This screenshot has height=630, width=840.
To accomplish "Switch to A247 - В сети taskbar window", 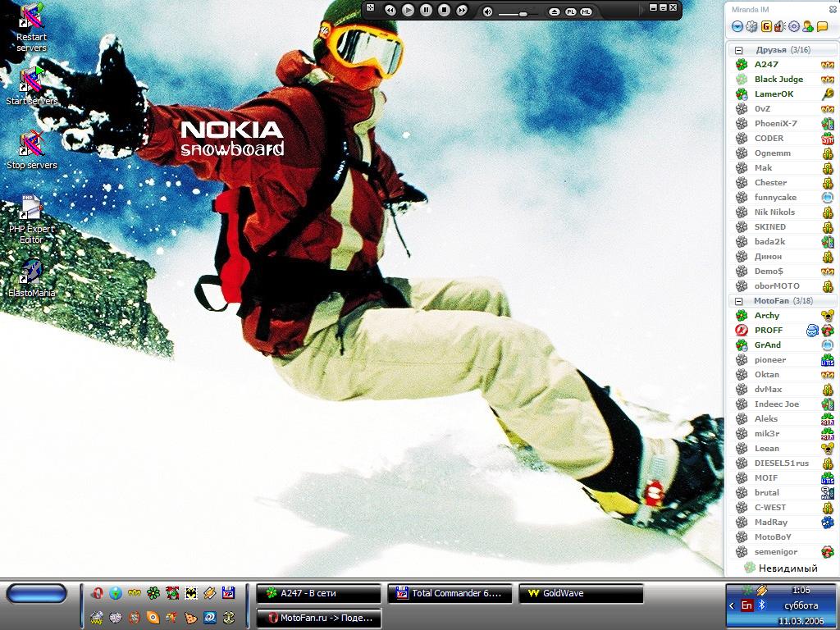I will tap(319, 594).
